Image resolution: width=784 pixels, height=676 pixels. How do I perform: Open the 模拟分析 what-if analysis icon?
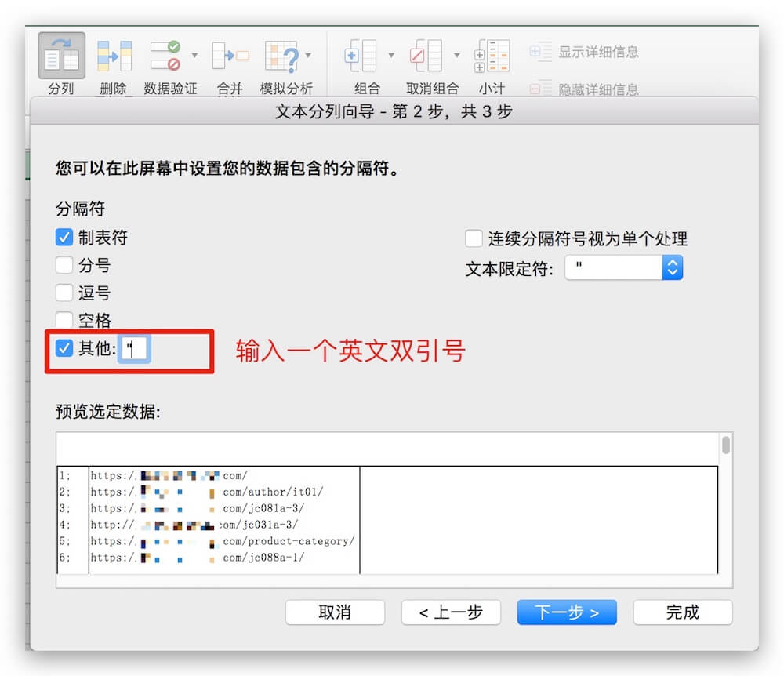pos(281,56)
